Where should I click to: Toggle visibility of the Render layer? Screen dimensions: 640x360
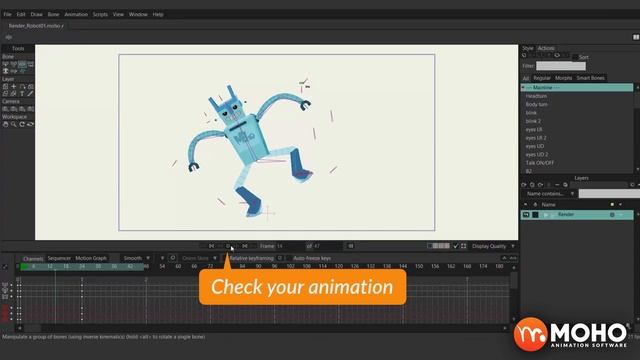(x=526, y=215)
